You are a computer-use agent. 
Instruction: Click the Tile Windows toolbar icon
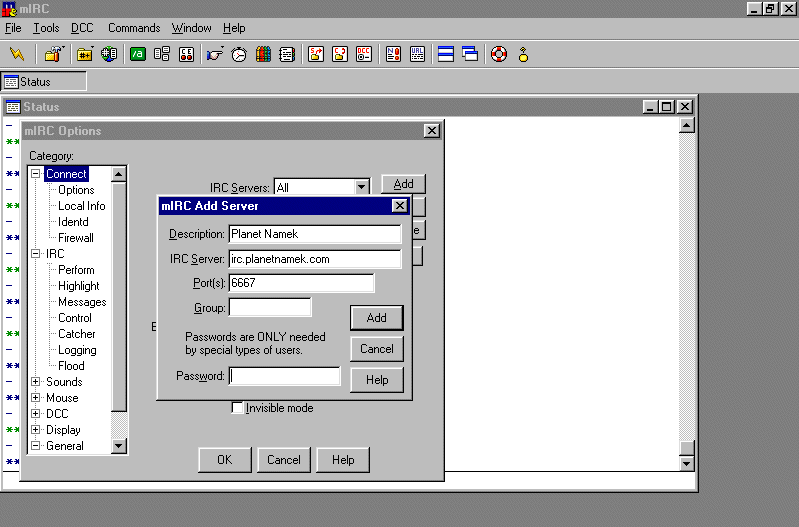pyautogui.click(x=446, y=54)
